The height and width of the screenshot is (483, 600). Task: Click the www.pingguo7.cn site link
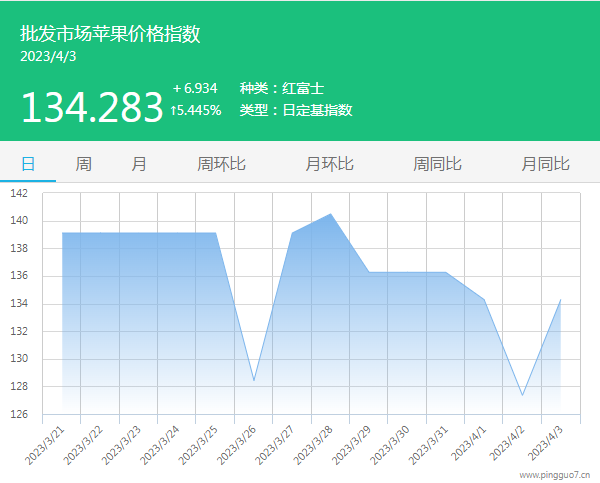(554, 475)
